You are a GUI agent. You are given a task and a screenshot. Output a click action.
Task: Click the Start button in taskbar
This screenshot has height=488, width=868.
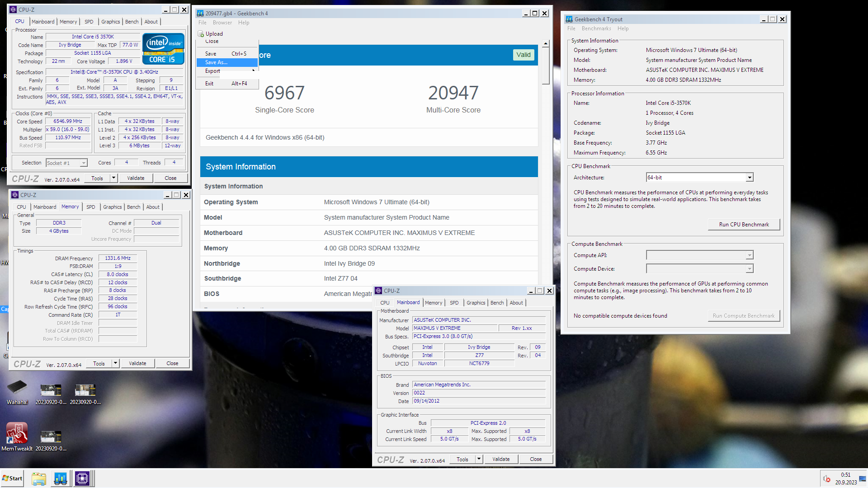[x=12, y=478]
